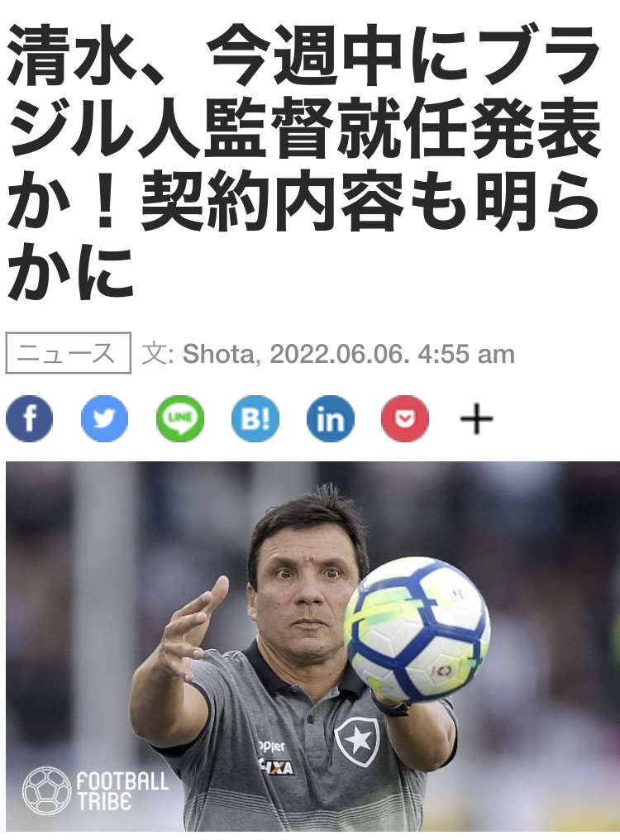Click the Caixa sponsor logo on shirt
This screenshot has width=620, height=840.
[x=276, y=766]
